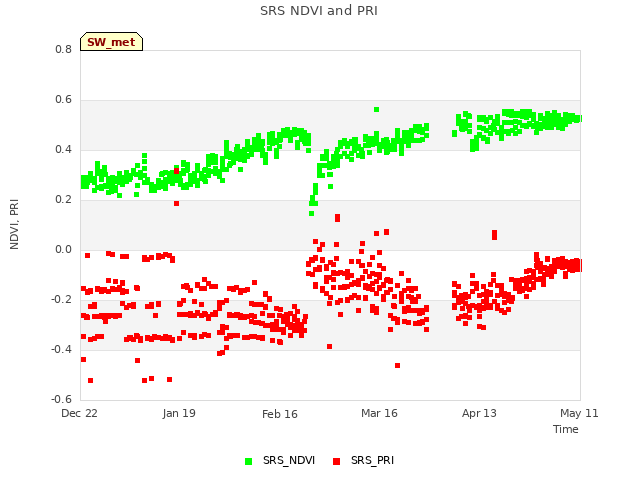Click the SW_met site label tag
640x480 pixels.
[111, 42]
